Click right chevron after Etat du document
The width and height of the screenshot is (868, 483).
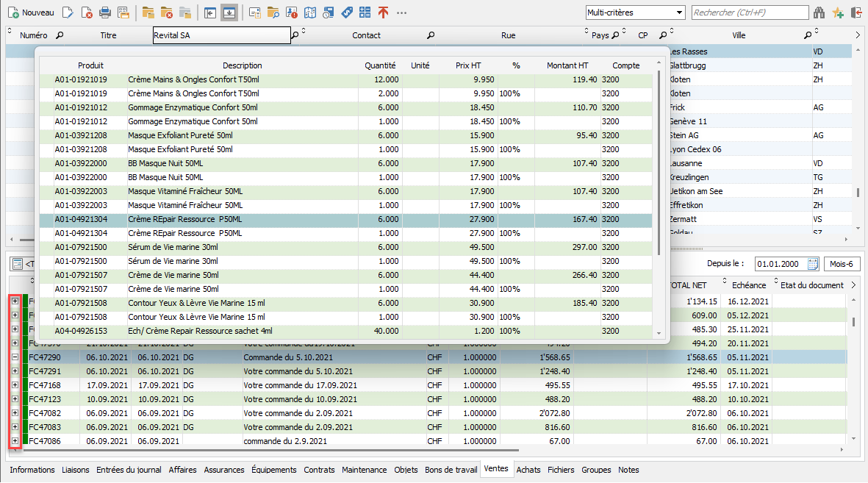(853, 285)
